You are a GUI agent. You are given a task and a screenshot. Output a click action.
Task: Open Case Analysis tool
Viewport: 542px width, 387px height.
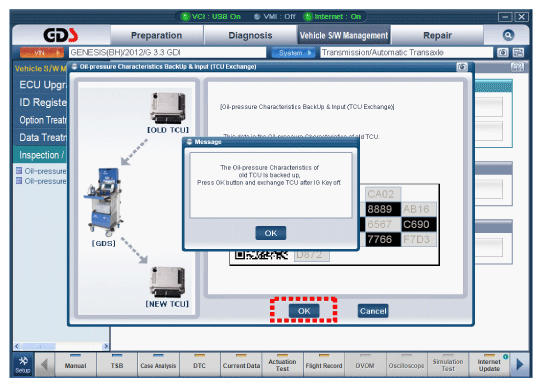[x=158, y=365]
